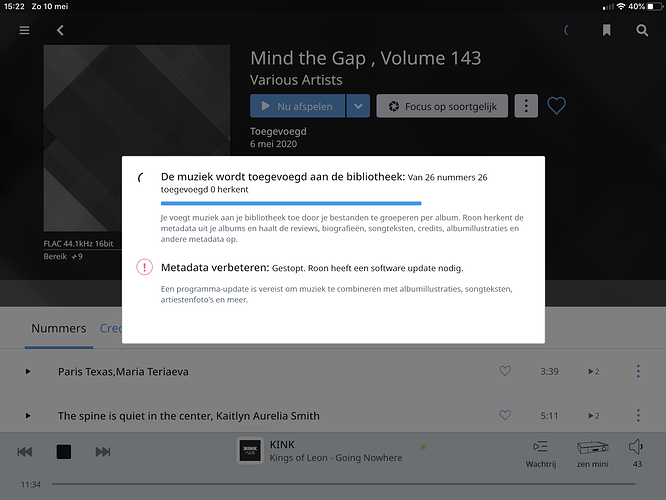Open the Wachtrij queue
The height and width of the screenshot is (500, 666).
[541, 454]
